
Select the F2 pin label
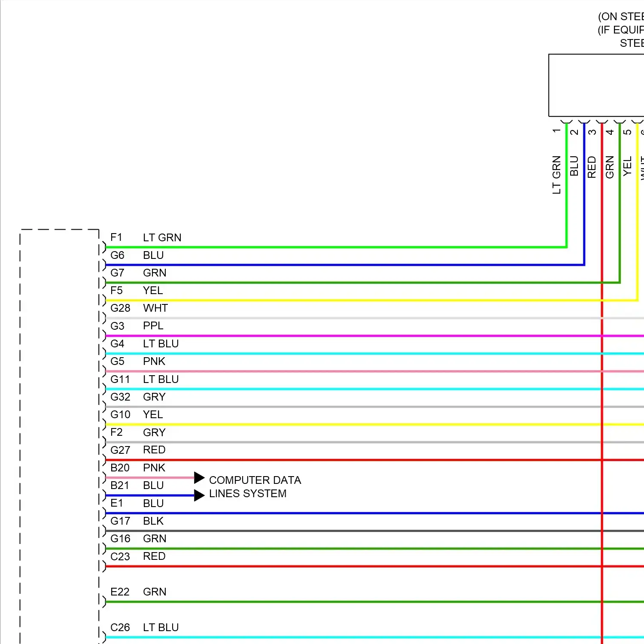(x=116, y=432)
